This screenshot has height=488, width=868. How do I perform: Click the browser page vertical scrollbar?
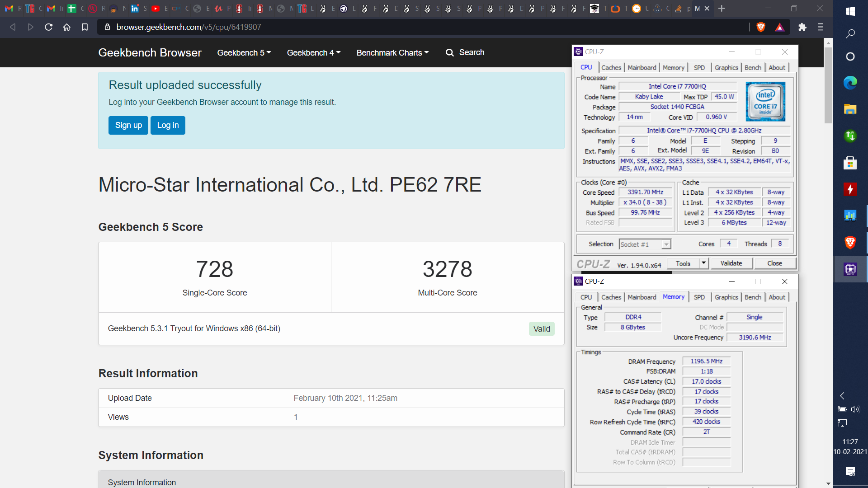point(828,85)
